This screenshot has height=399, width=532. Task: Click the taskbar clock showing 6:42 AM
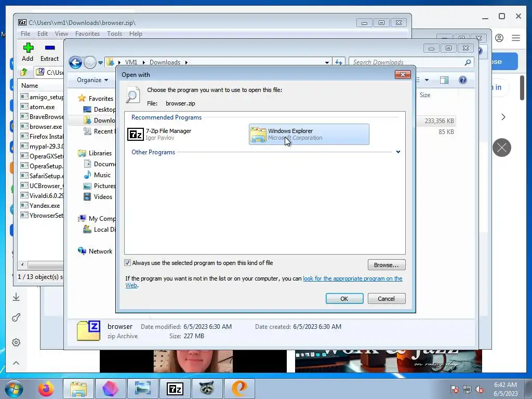pyautogui.click(x=506, y=389)
